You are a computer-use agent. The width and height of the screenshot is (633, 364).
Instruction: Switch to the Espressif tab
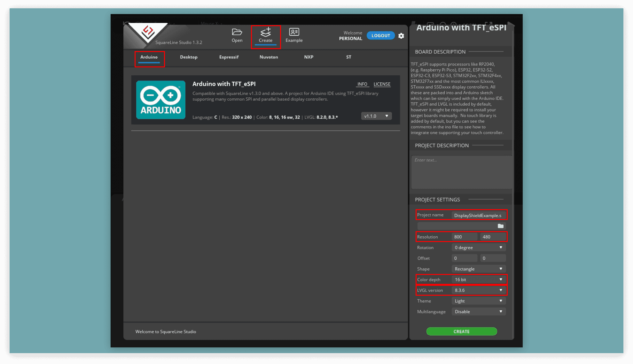229,57
